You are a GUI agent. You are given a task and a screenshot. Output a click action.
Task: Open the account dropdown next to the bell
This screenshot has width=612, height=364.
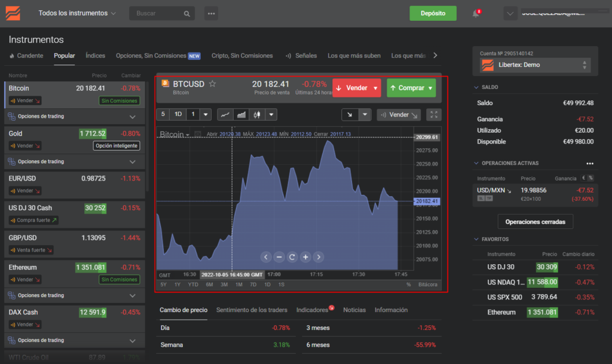510,13
